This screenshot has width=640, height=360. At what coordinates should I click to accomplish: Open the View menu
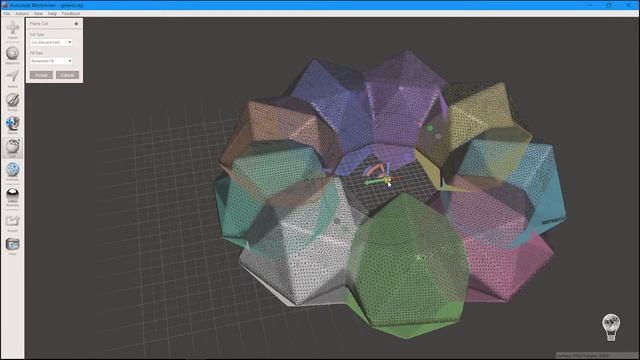38,13
